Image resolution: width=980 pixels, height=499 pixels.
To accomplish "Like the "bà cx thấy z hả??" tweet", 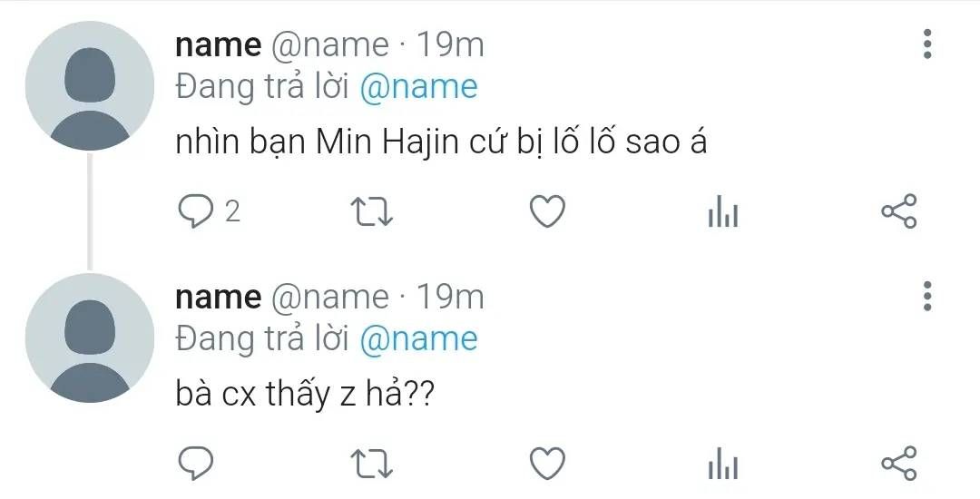I will tap(547, 463).
